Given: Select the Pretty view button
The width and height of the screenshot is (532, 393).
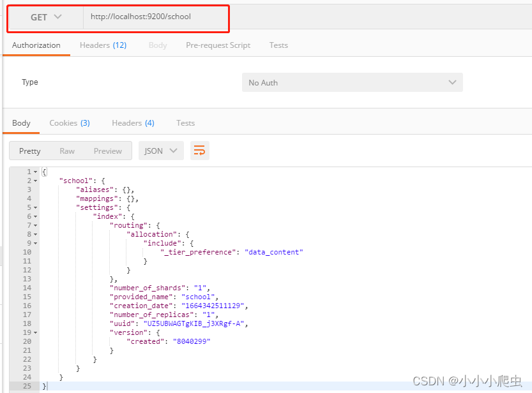Looking at the screenshot, I should [x=30, y=151].
